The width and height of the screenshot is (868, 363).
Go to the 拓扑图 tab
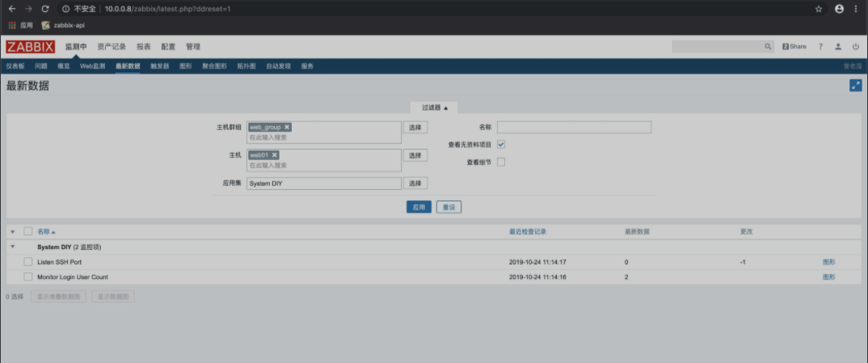(246, 66)
